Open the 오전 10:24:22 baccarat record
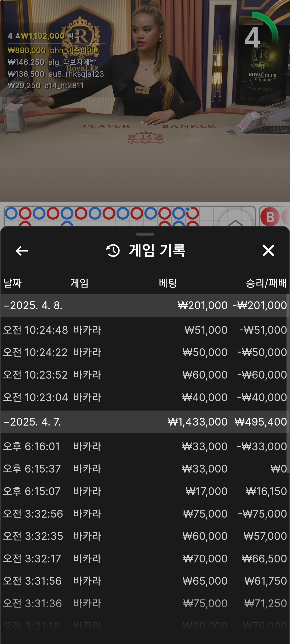 tap(145, 352)
